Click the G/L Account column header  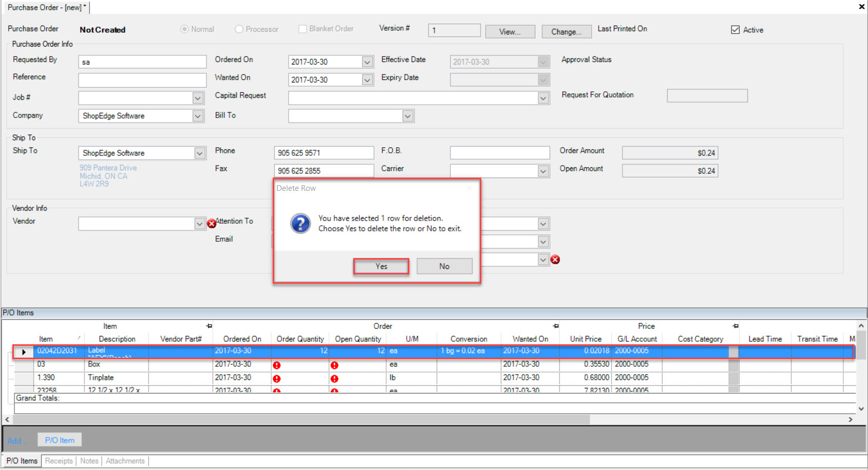(637, 339)
